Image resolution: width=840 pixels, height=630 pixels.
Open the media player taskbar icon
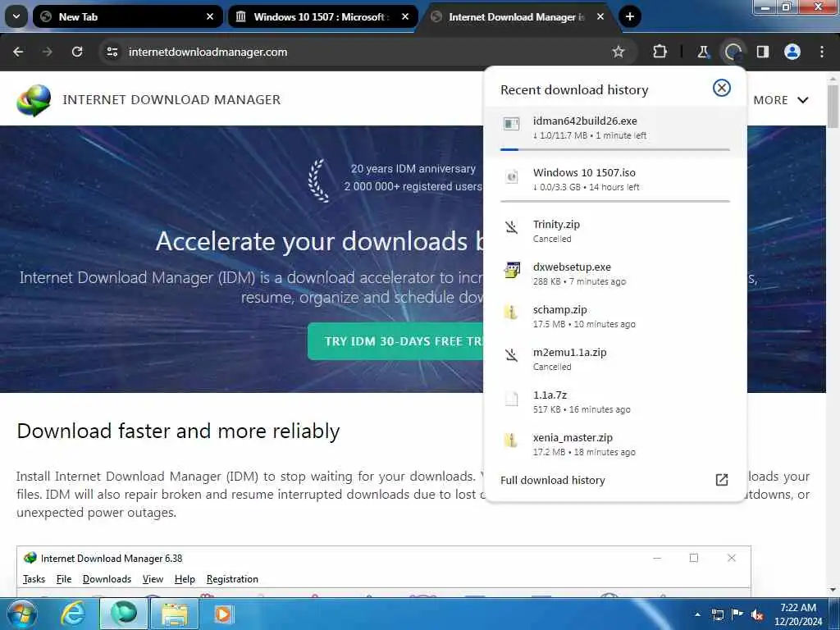coord(223,614)
